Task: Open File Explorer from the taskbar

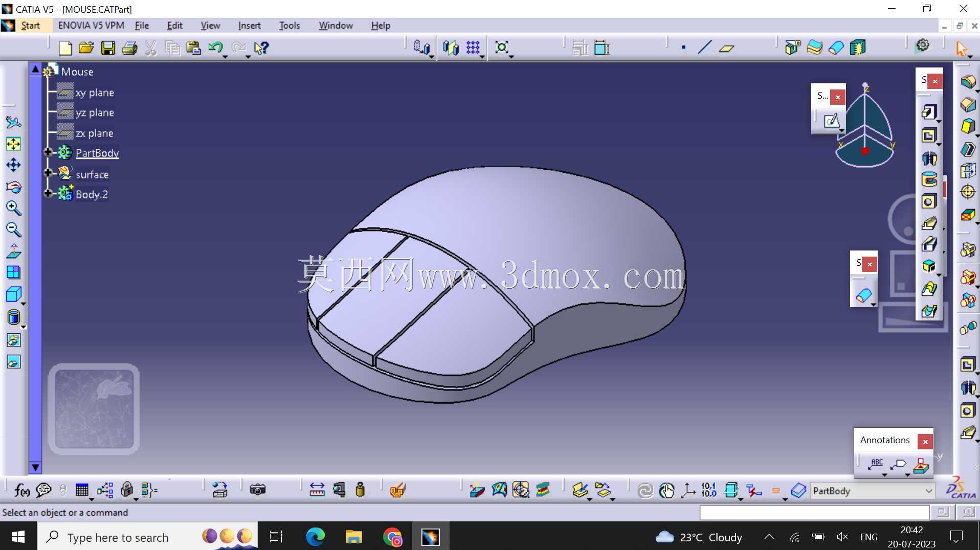Action: point(353,537)
